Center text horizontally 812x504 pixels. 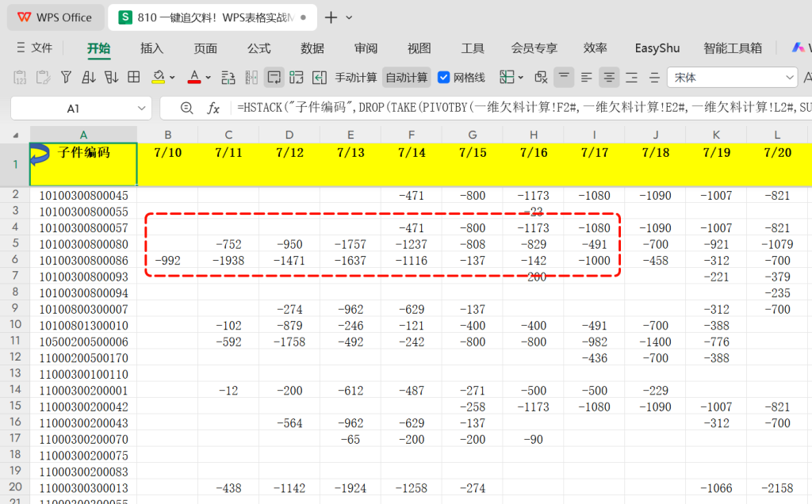pos(609,78)
